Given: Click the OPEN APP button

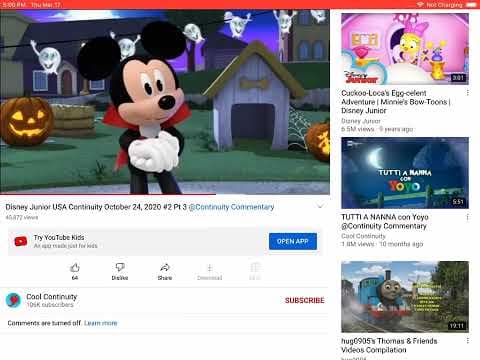Looking at the screenshot, I should tap(293, 241).
